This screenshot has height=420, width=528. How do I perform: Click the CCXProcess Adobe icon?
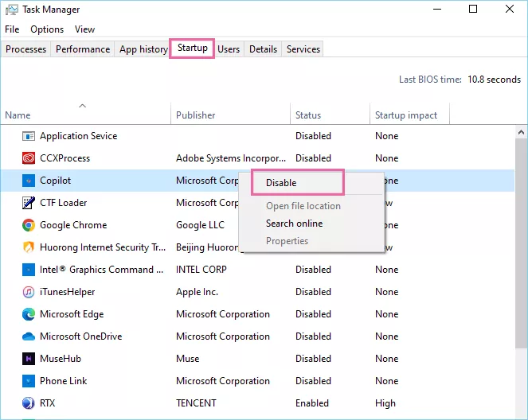[29, 158]
